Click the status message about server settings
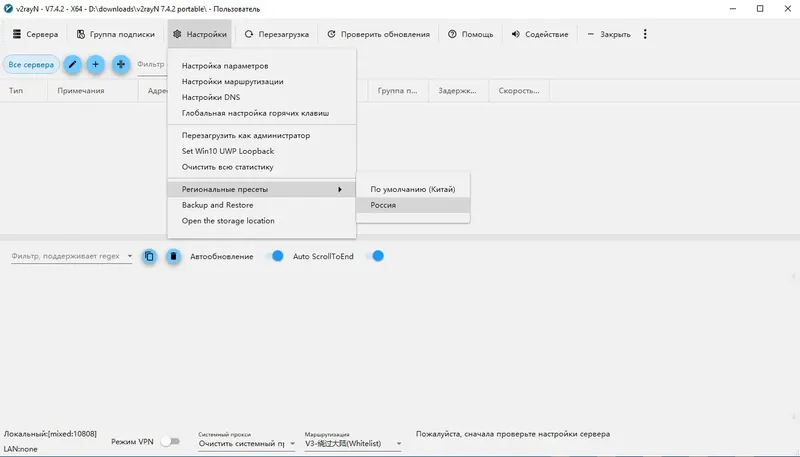 (x=513, y=434)
